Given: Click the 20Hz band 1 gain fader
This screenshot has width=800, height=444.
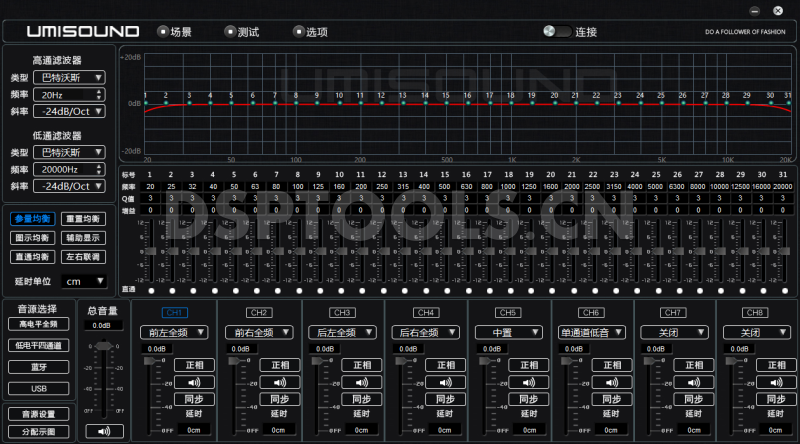Looking at the screenshot, I should tap(151, 251).
